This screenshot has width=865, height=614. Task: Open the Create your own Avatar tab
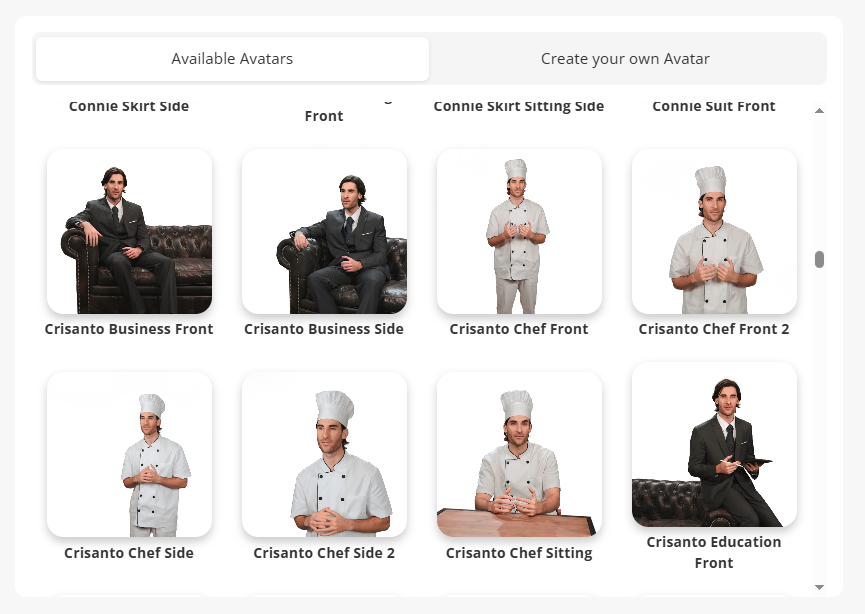pos(625,59)
